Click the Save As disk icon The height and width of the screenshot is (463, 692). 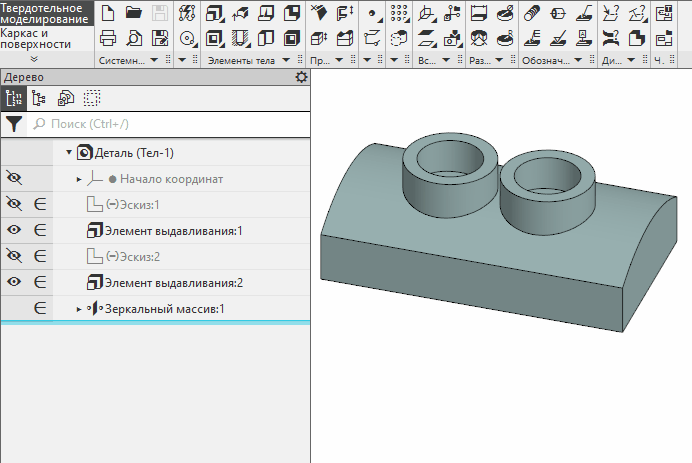tap(160, 38)
